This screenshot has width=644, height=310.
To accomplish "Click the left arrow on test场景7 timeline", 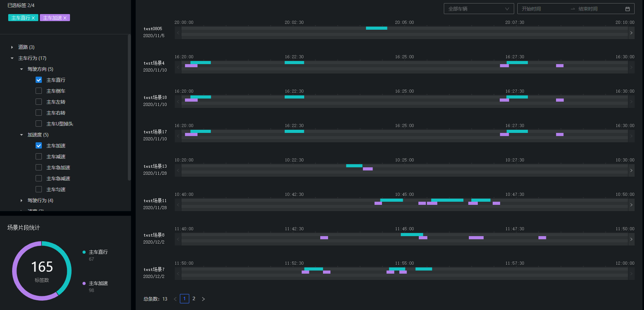I will [x=178, y=274].
